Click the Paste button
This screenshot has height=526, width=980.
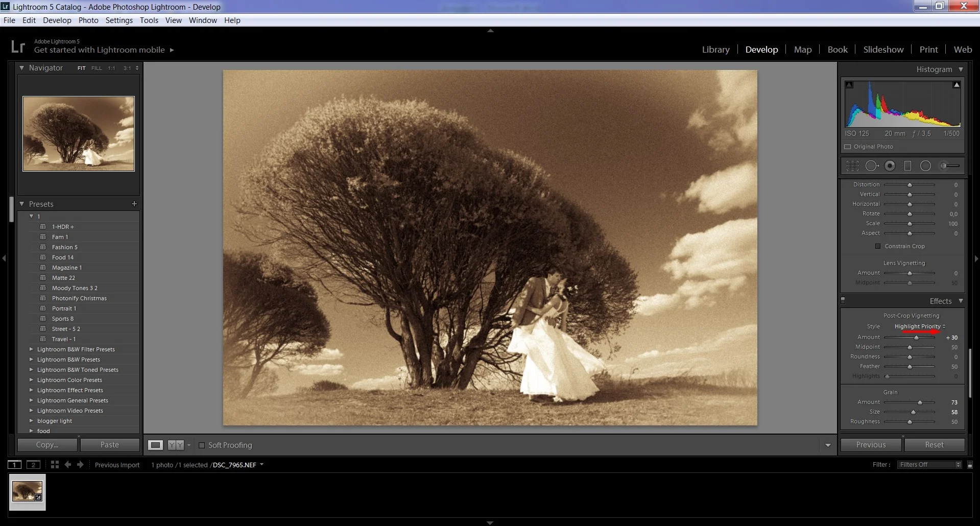click(x=110, y=445)
